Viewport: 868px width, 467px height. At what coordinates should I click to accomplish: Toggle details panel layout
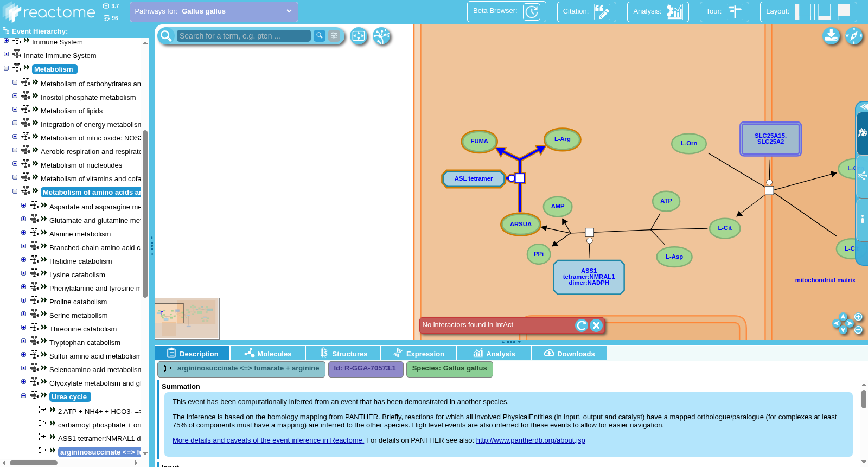(x=822, y=11)
